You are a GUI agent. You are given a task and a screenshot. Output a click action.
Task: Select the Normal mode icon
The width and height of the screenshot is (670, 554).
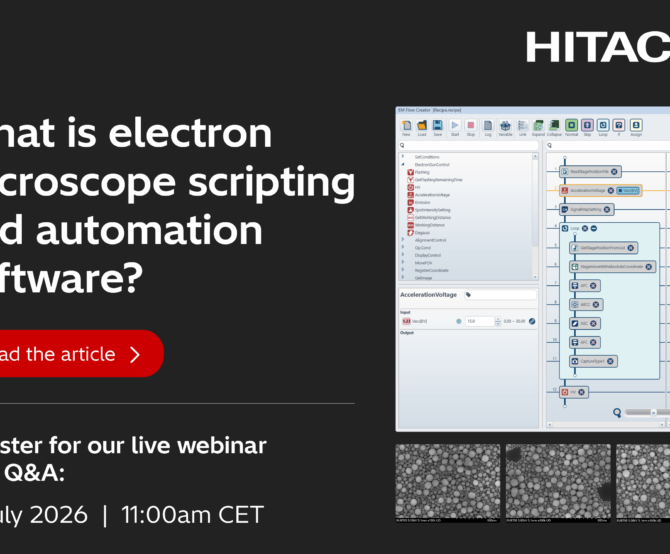[571, 125]
